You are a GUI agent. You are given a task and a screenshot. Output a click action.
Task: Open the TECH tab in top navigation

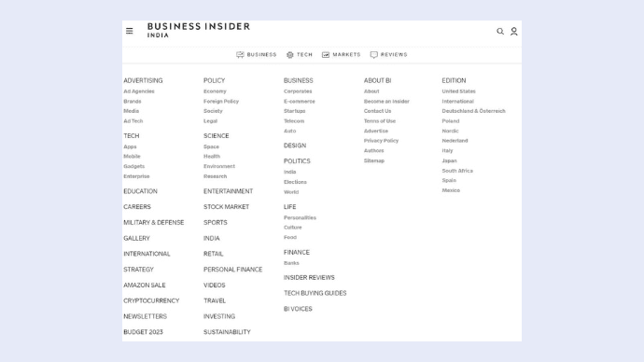coord(304,55)
